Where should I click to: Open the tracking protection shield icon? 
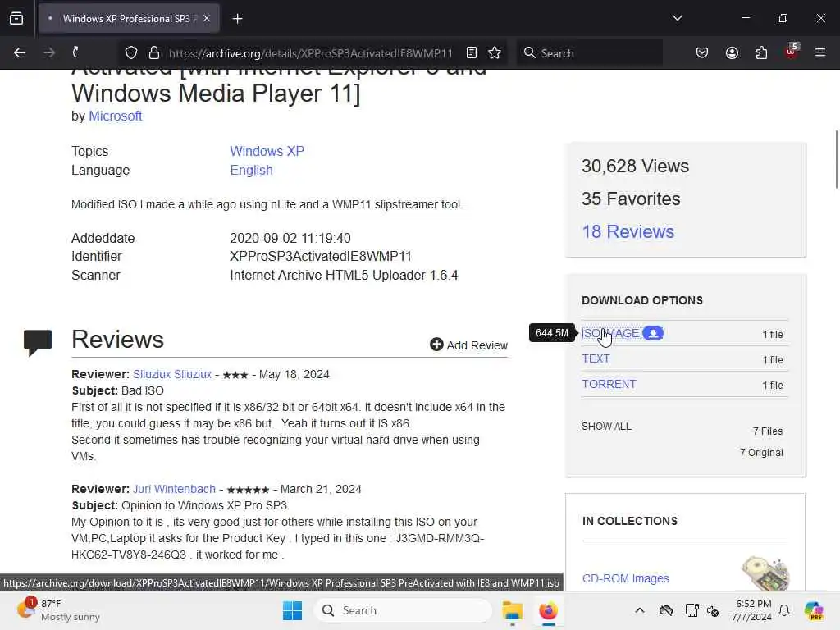point(131,53)
